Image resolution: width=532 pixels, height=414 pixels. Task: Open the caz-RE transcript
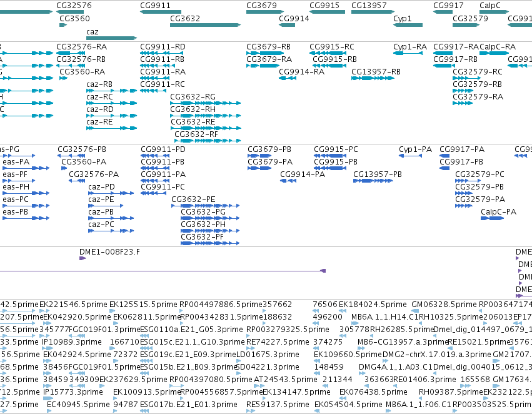pos(99,122)
